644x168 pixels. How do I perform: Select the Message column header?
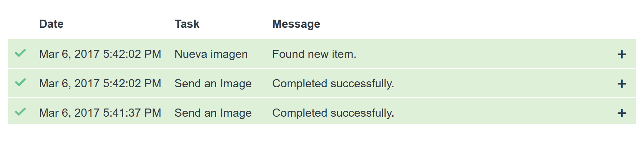[296, 24]
